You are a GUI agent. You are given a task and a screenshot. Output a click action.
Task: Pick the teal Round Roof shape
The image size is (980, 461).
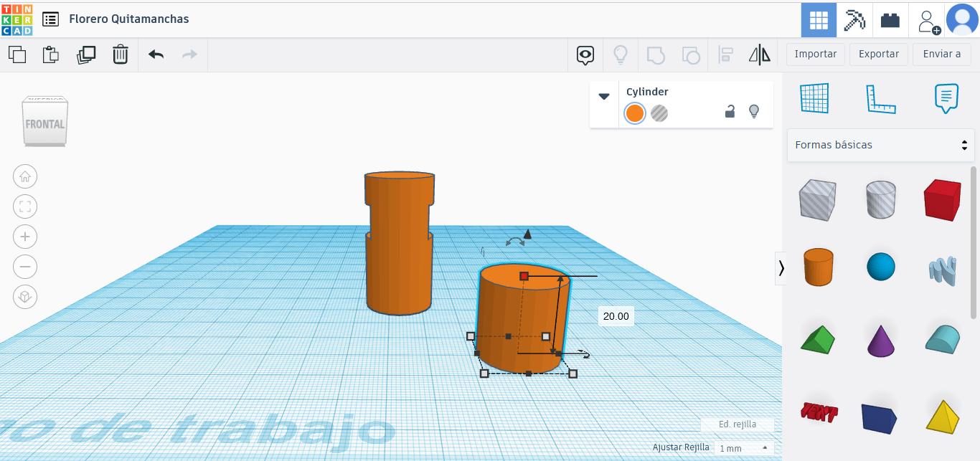[x=943, y=338]
